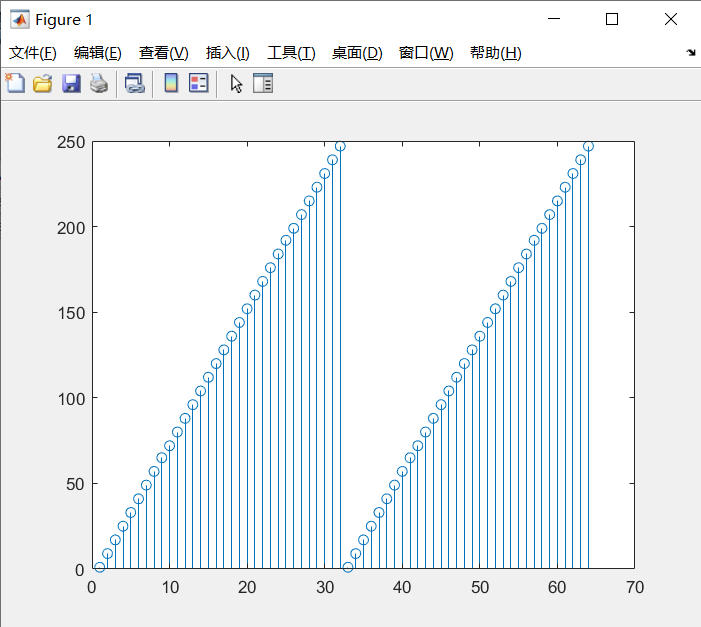
Task: Maximize the Figure 1 window
Action: [612, 19]
